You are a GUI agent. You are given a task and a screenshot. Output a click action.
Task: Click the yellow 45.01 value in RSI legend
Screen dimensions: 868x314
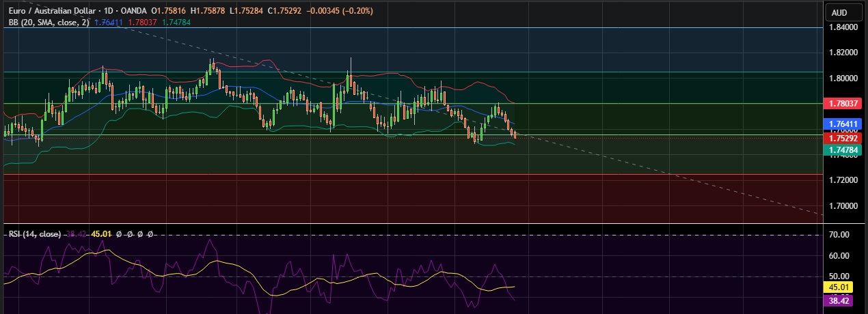[101, 234]
